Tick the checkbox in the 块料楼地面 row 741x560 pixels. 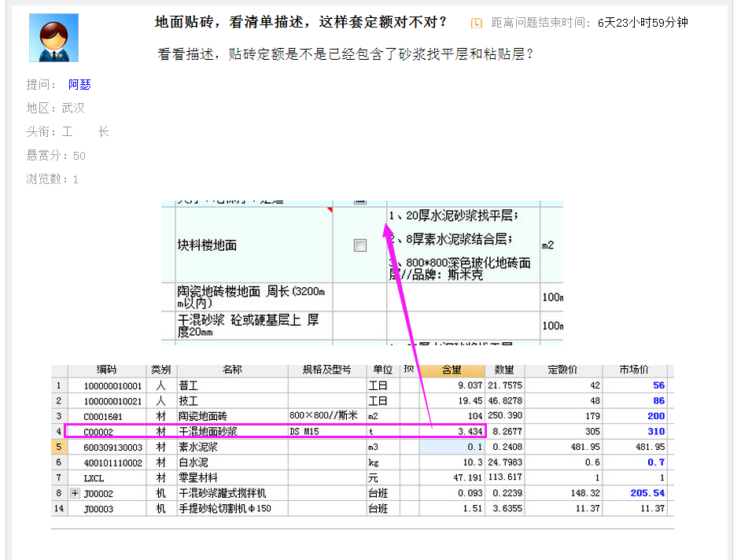tap(360, 245)
